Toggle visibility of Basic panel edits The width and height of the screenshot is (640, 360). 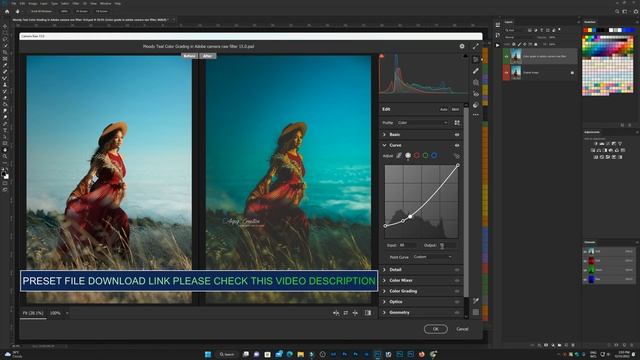pyautogui.click(x=457, y=134)
